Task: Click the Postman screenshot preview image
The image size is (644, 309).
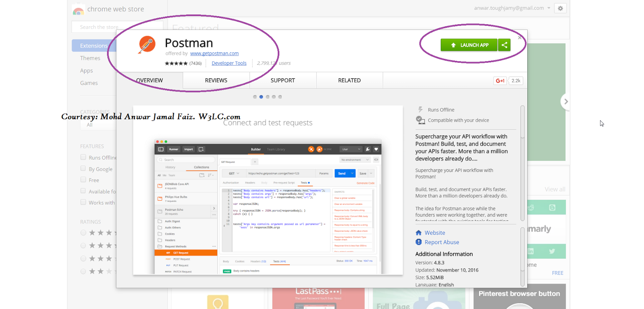Action: point(268,190)
